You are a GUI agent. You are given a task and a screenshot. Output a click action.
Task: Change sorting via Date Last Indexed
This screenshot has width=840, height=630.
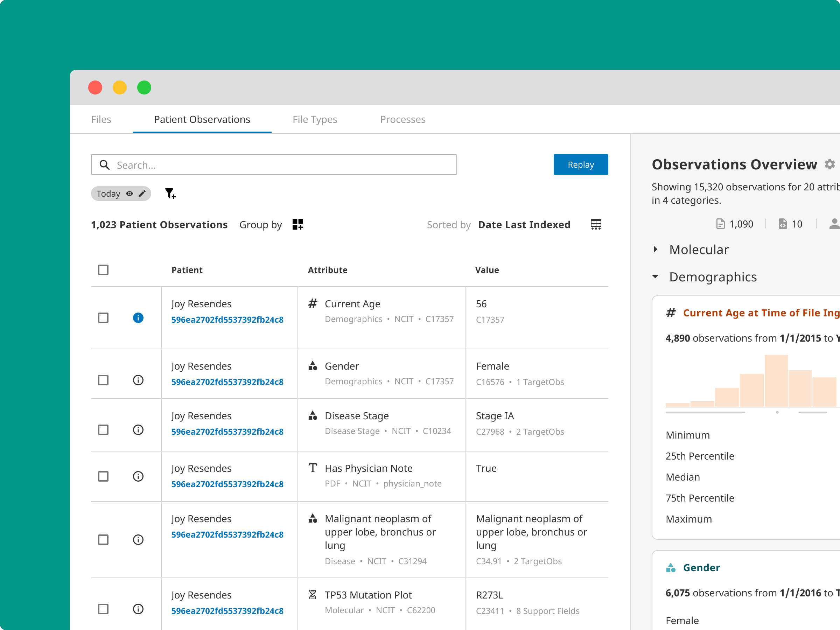coord(524,225)
